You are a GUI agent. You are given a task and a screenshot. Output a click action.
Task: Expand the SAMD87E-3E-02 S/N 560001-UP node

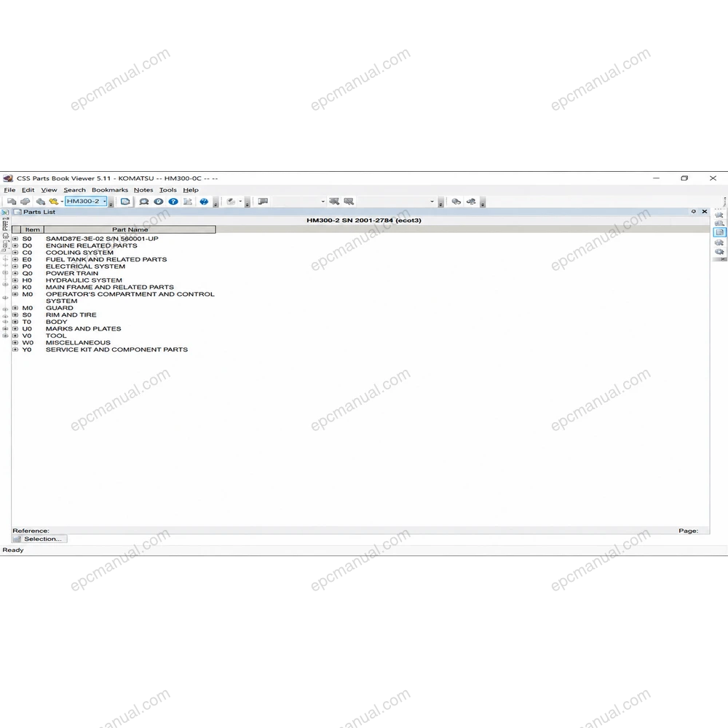(15, 239)
